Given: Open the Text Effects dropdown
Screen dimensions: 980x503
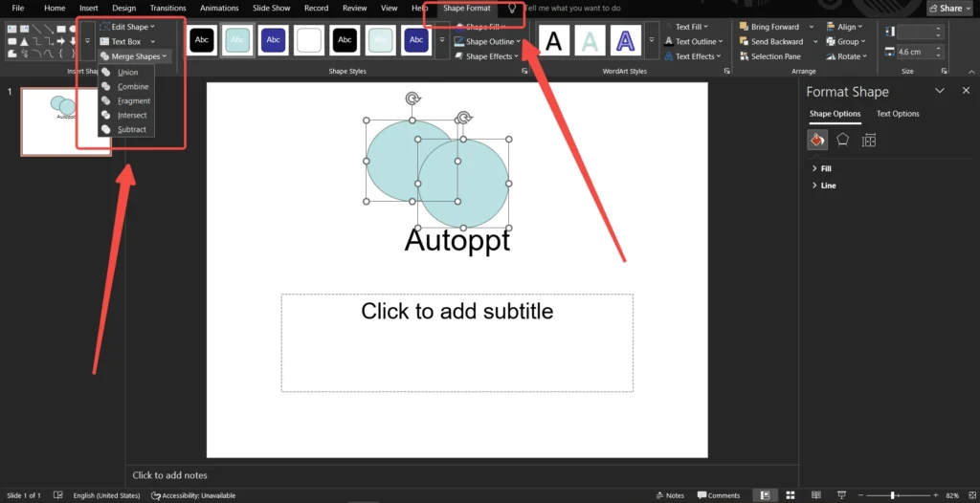Looking at the screenshot, I should click(x=693, y=56).
